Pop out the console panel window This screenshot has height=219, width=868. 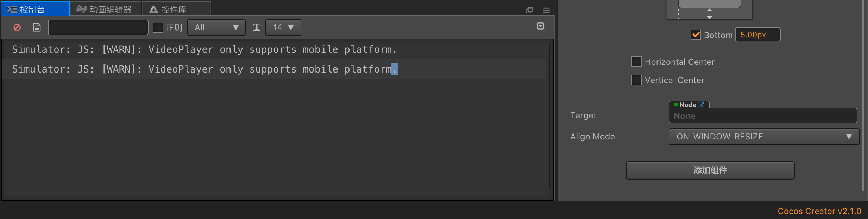click(529, 10)
